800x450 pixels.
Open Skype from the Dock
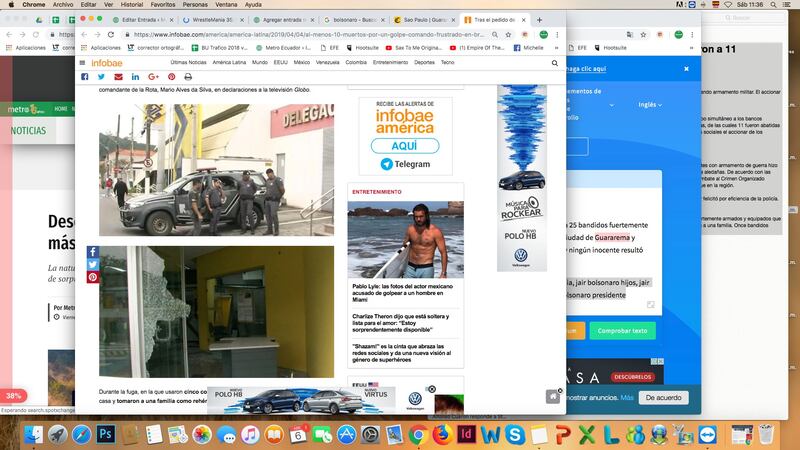(515, 435)
